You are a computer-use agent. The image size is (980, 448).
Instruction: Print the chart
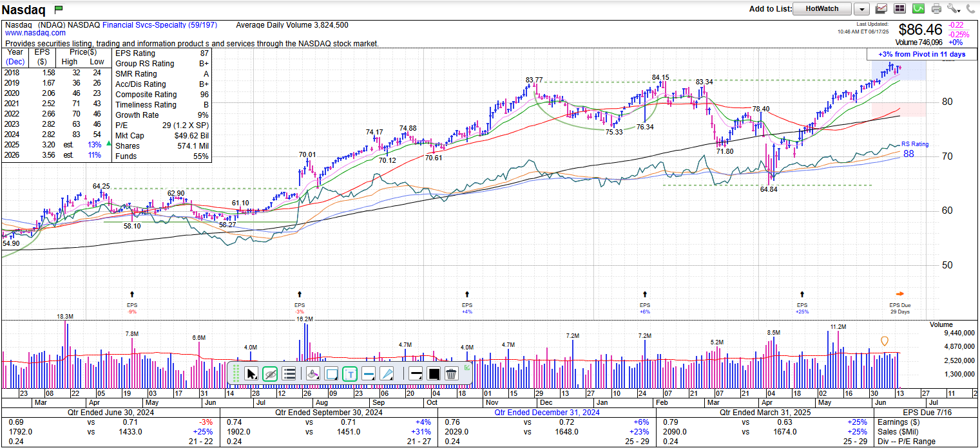click(x=936, y=8)
